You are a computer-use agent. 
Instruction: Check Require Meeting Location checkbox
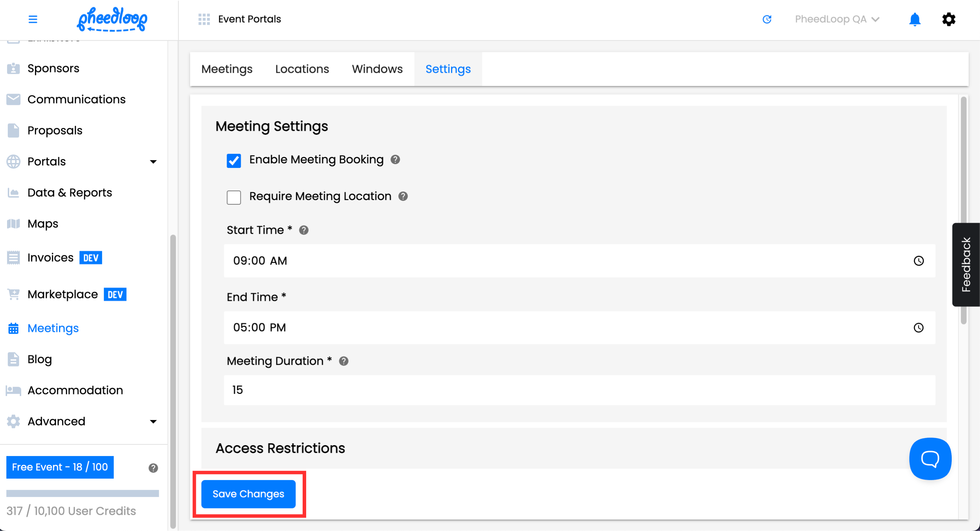234,197
